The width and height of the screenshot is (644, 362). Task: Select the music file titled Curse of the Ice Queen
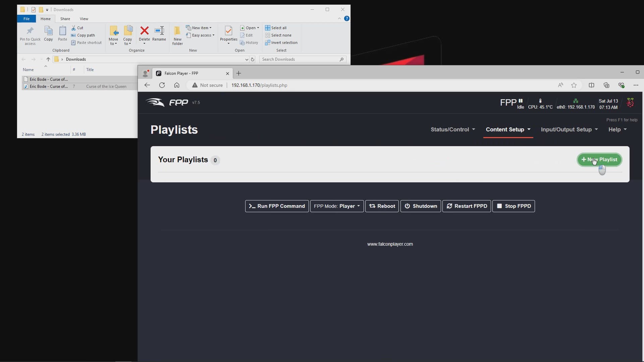click(79, 86)
